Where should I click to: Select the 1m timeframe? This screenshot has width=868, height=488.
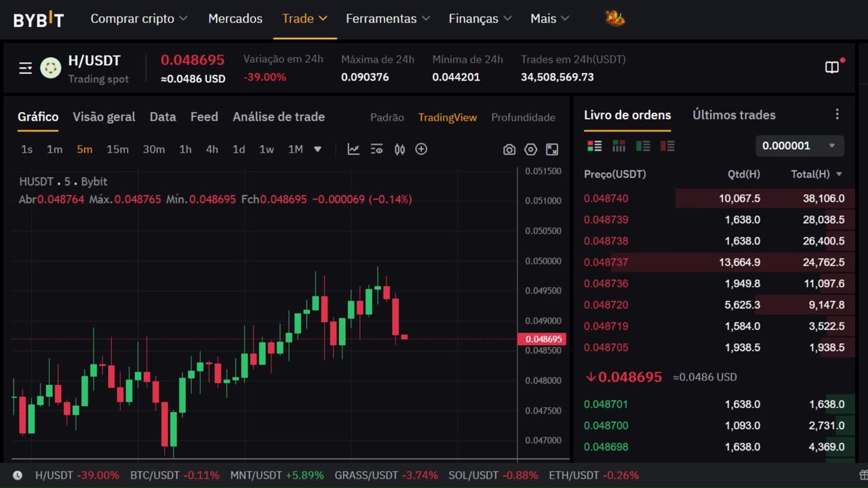(x=54, y=149)
